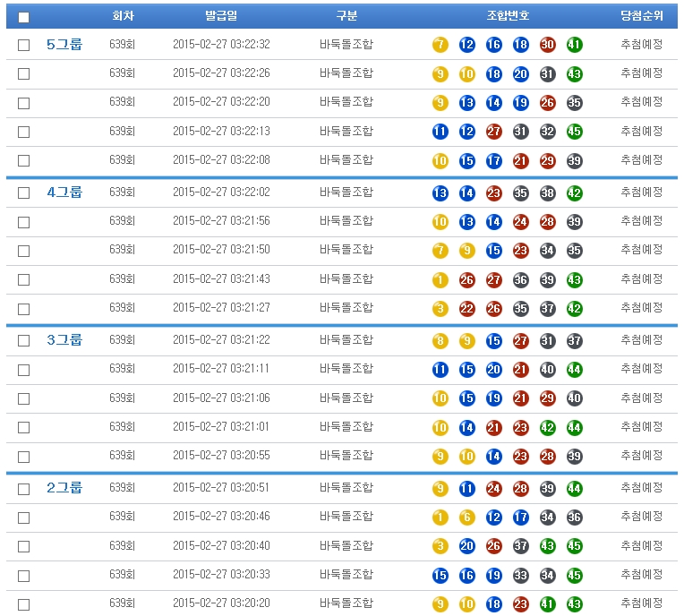Toggle the select-all checkbox in the table header
This screenshot has height=616, width=684.
pyautogui.click(x=23, y=17)
